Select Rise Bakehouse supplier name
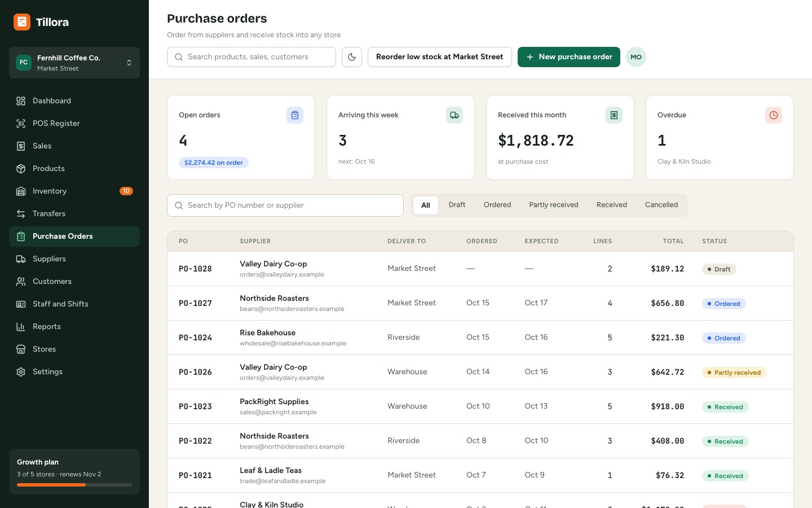The height and width of the screenshot is (508, 812). (x=267, y=333)
